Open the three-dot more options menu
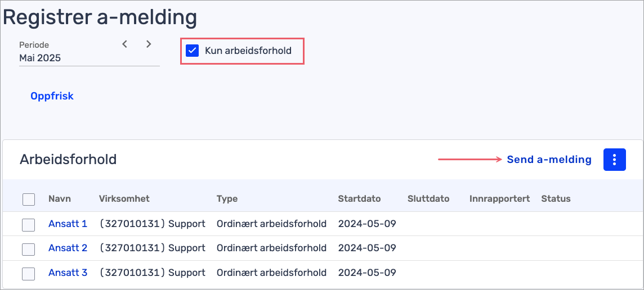Screen dimensions: 644x290 (x=614, y=160)
